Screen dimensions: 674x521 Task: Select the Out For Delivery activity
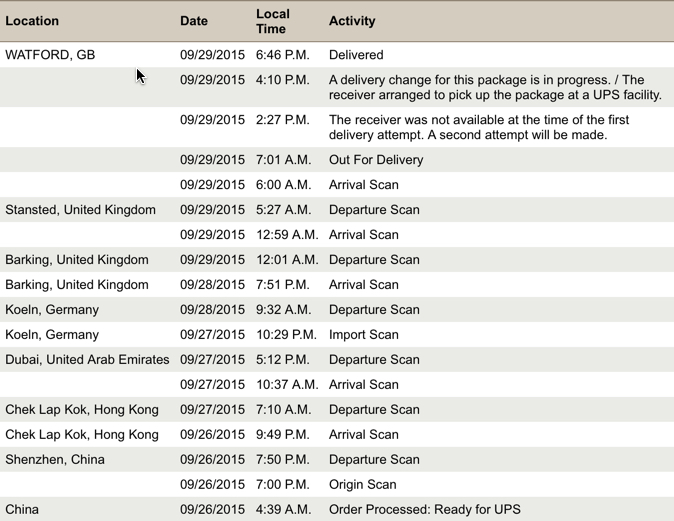376,159
